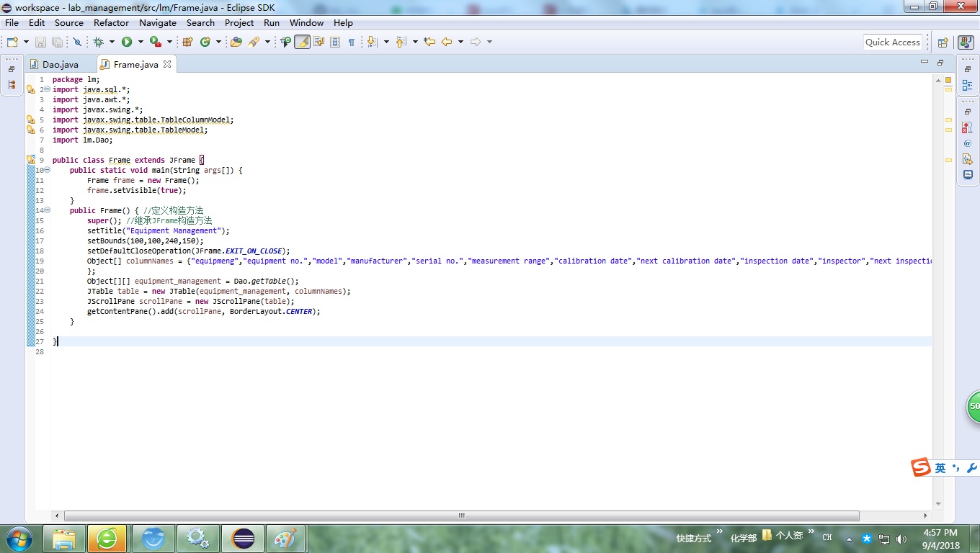
Task: Click the Quick Access search field
Action: pos(893,42)
